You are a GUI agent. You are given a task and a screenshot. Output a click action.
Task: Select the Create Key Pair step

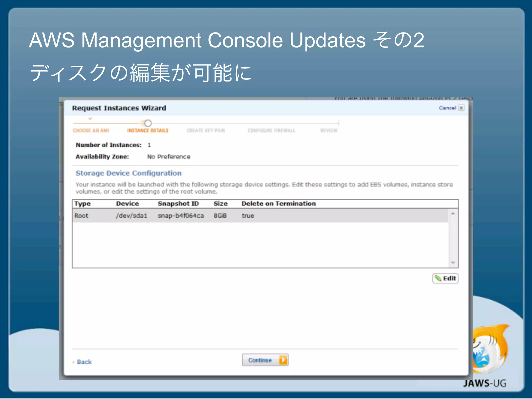(206, 130)
